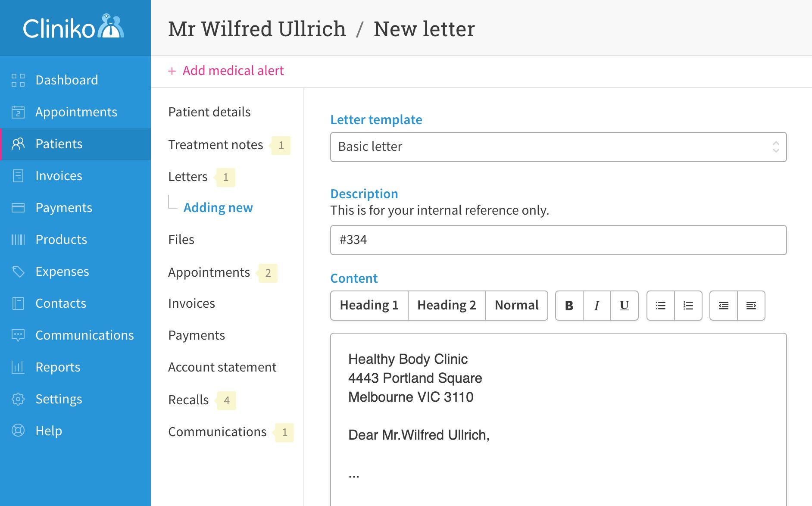
Task: Underline the selected letter text
Action: 624,306
